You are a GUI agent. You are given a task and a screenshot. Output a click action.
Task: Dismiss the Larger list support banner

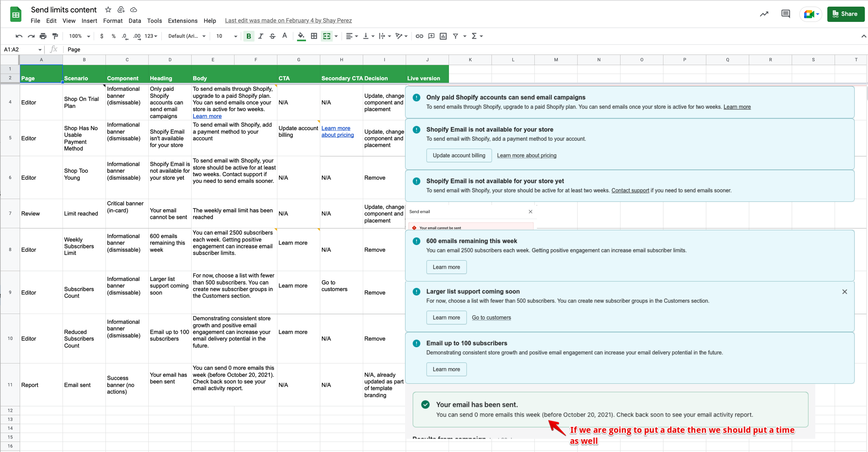click(845, 292)
